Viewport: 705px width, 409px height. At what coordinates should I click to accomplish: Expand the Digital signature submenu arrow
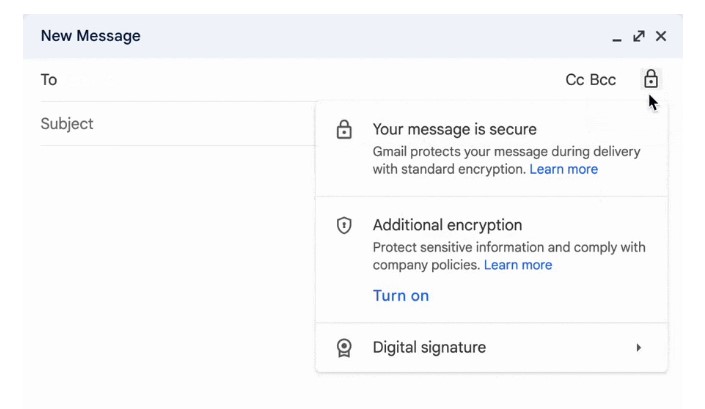tap(639, 348)
